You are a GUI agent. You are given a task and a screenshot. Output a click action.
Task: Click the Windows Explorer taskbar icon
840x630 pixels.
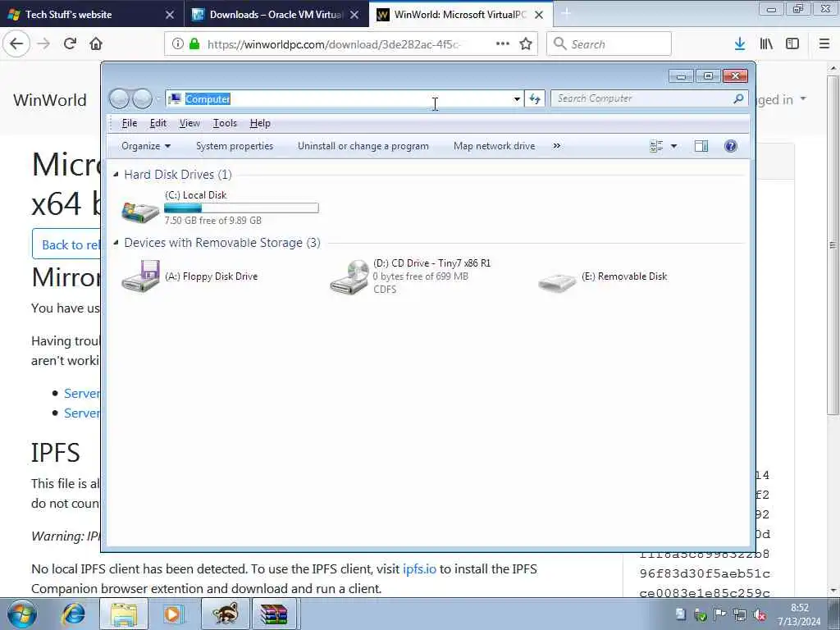[124, 614]
